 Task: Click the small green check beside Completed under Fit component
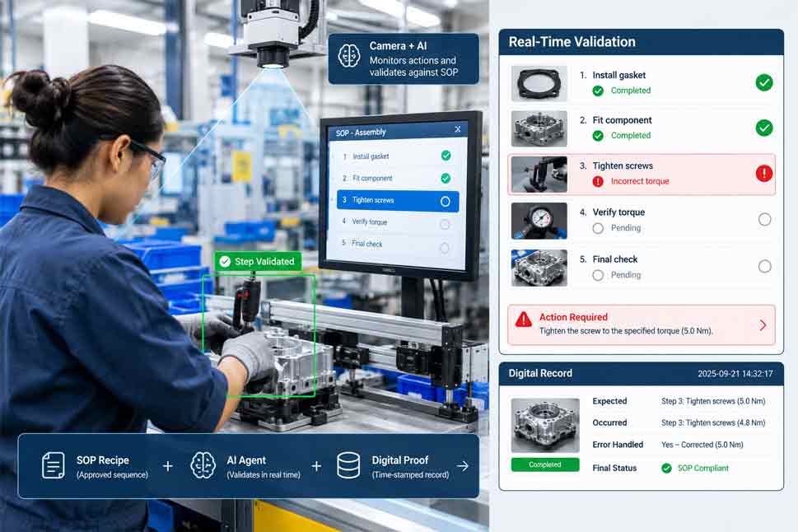598,136
